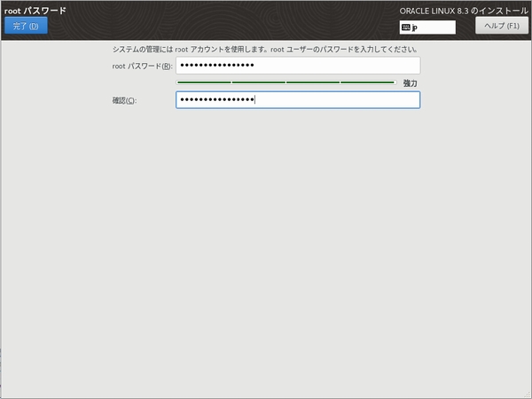Click the 強力 strength label

tap(410, 83)
